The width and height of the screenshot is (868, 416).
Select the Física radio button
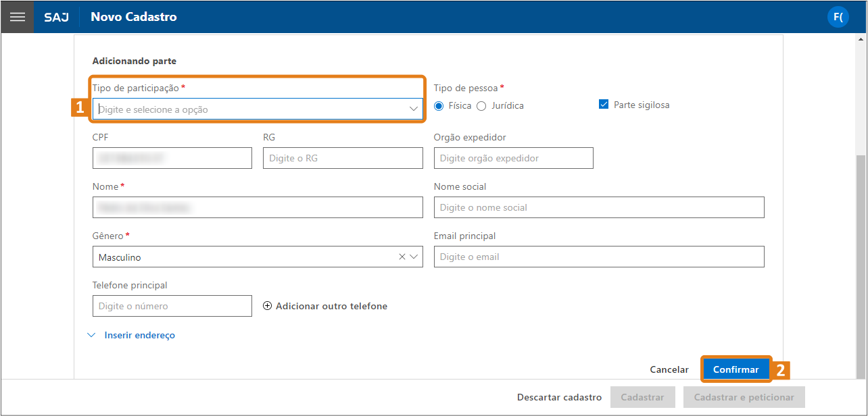(439, 105)
